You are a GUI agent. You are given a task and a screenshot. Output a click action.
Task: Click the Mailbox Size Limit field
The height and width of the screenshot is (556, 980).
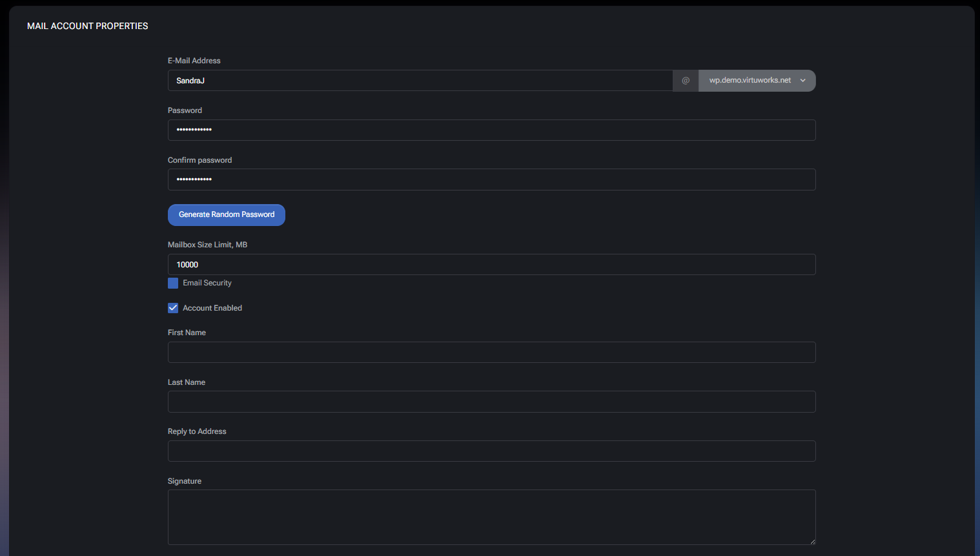491,265
